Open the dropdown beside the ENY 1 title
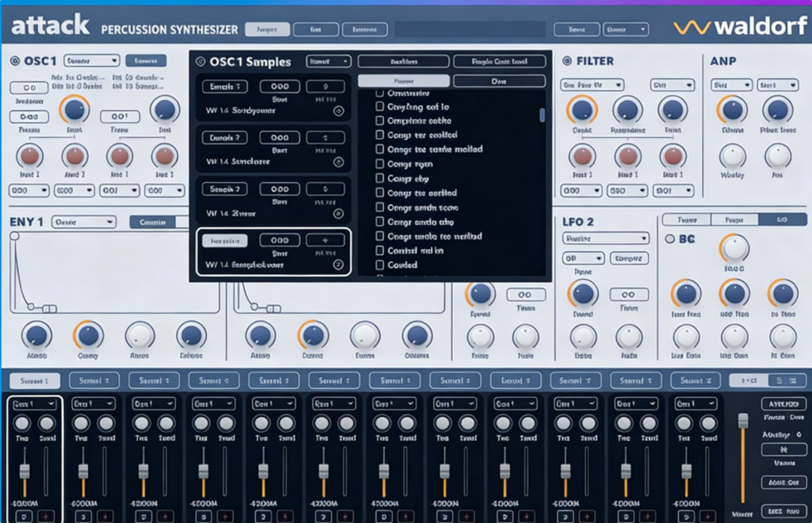 coord(83,222)
